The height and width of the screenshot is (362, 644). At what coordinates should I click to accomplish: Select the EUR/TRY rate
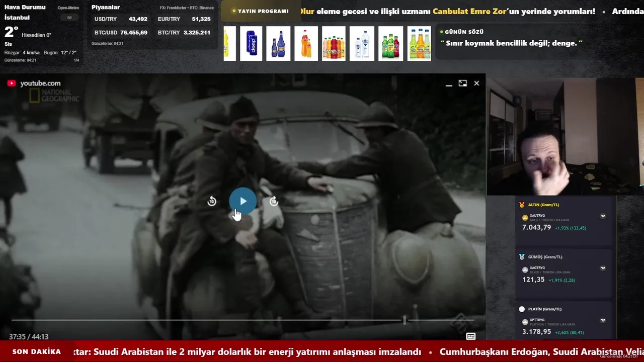[184, 19]
